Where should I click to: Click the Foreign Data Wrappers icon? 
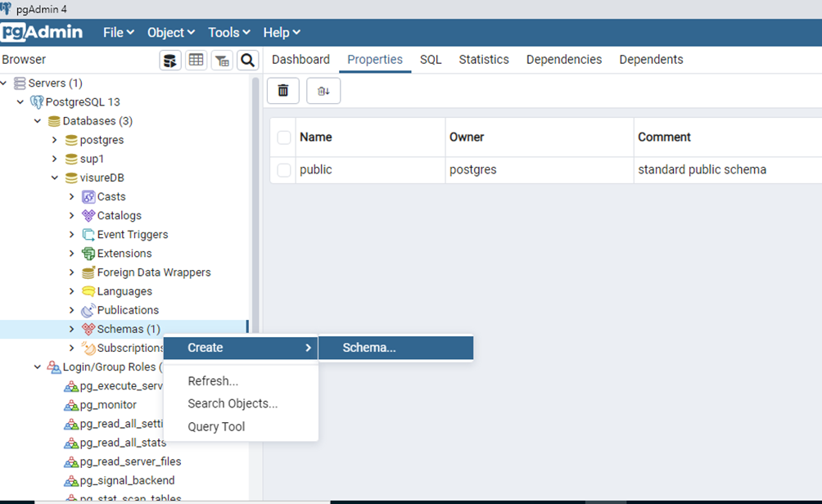tap(88, 272)
